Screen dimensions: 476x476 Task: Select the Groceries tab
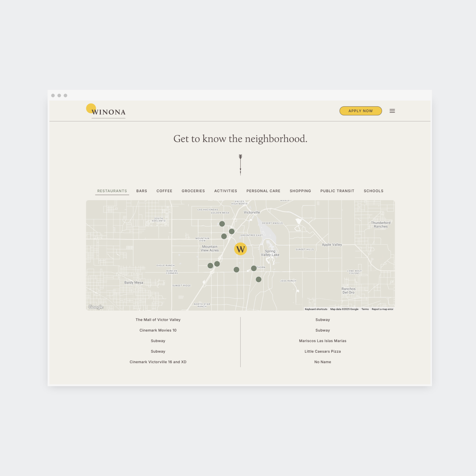tap(193, 191)
